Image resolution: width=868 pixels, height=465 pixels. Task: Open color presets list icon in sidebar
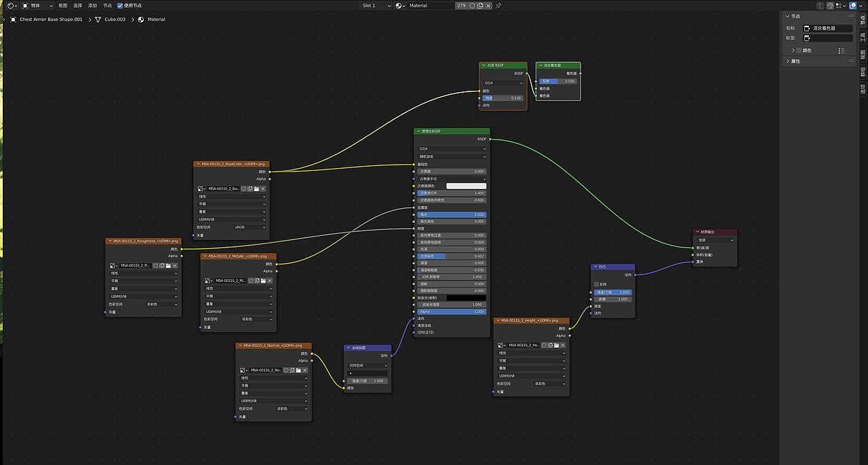(842, 50)
